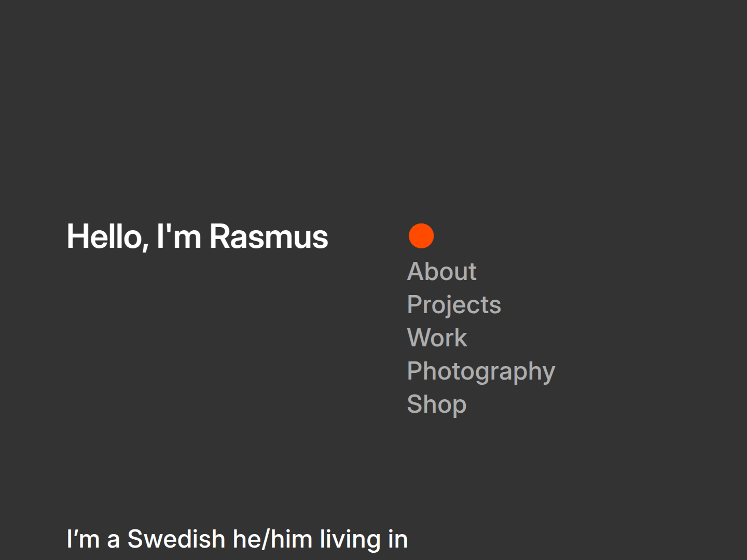
Task: Visit the Shop link
Action: (x=437, y=404)
